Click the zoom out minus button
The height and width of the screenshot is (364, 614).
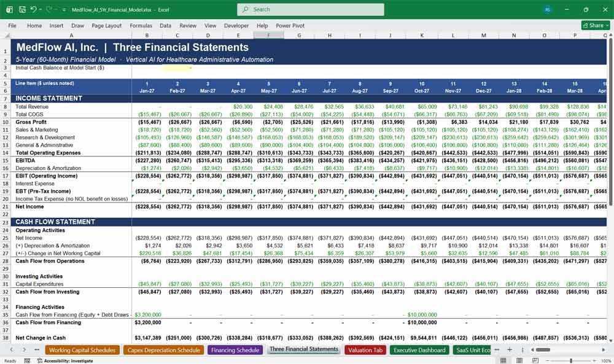547,360
